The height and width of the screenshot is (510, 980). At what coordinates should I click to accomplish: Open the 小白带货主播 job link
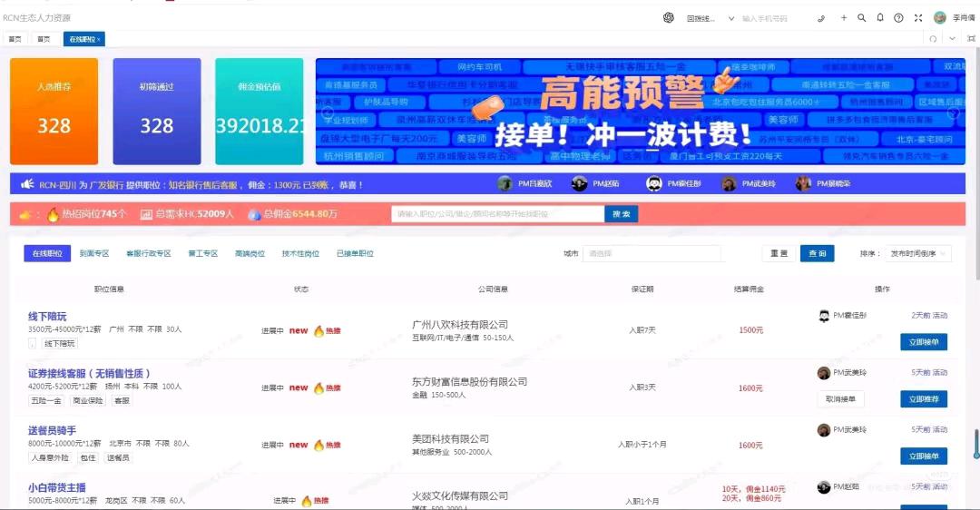[x=57, y=487]
